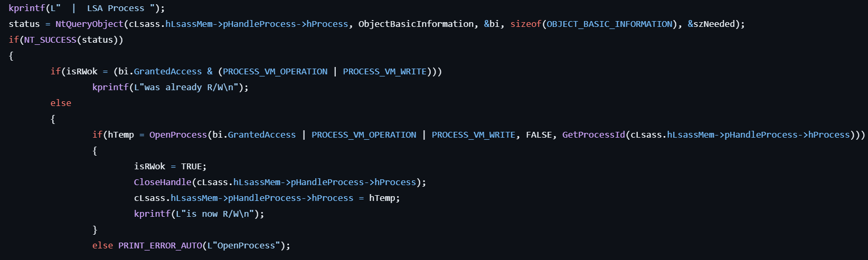868x260 pixels.
Task: Click the sizeof keyword
Action: pyautogui.click(x=526, y=24)
